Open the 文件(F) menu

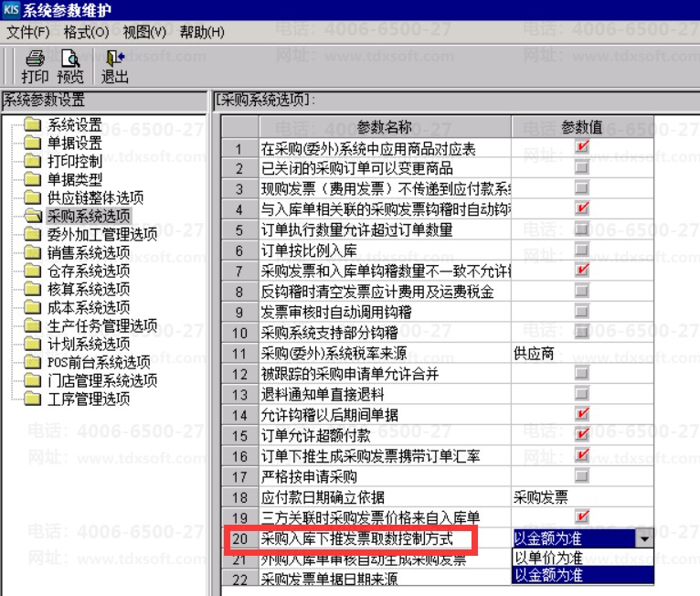coord(28,32)
